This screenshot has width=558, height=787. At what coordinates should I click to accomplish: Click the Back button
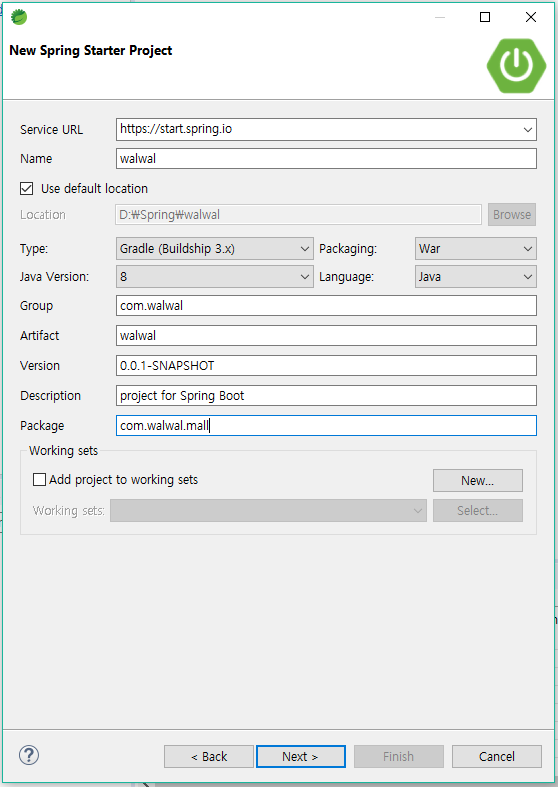(x=209, y=756)
